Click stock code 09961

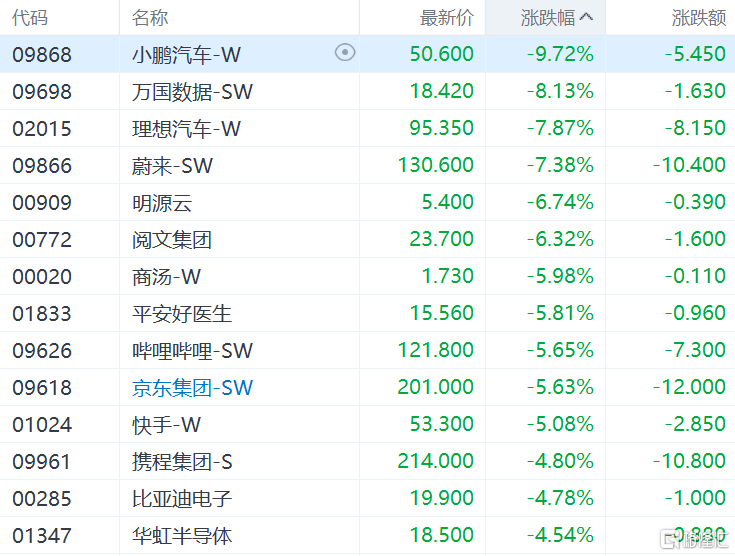coord(42,462)
